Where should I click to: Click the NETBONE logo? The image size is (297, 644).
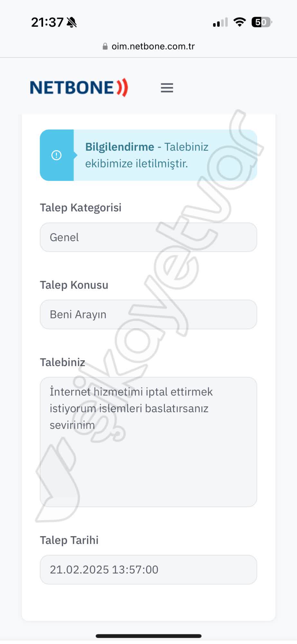[x=79, y=87]
